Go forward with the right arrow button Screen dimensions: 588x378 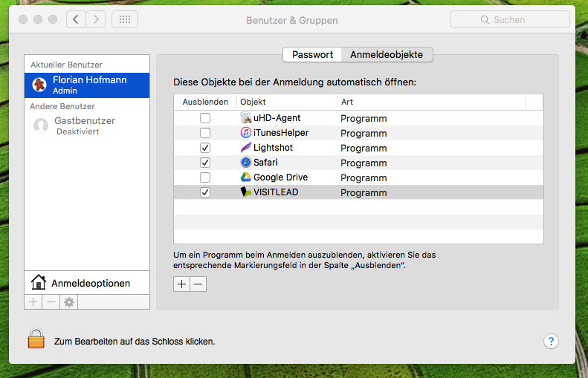(96, 19)
